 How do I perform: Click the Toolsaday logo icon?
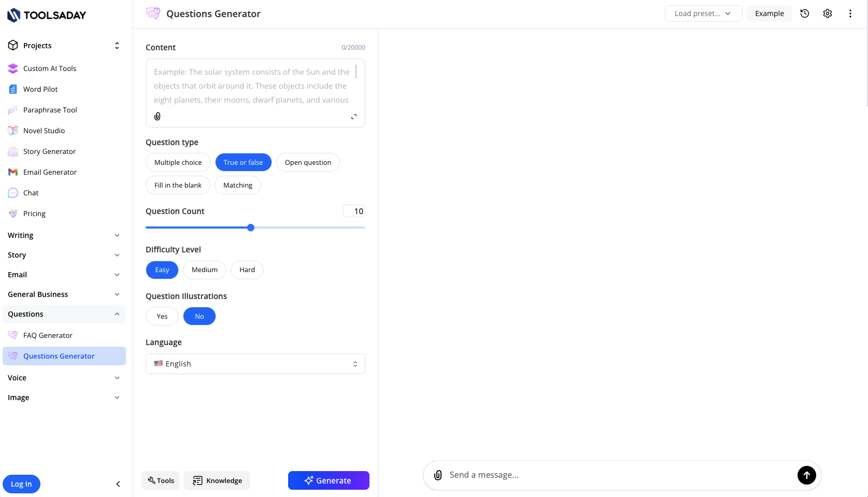(x=13, y=15)
